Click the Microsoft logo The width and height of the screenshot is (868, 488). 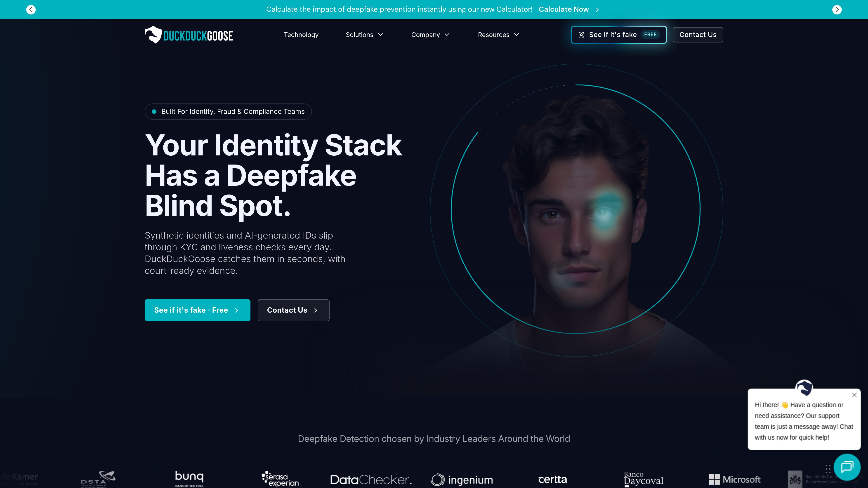[735, 479]
